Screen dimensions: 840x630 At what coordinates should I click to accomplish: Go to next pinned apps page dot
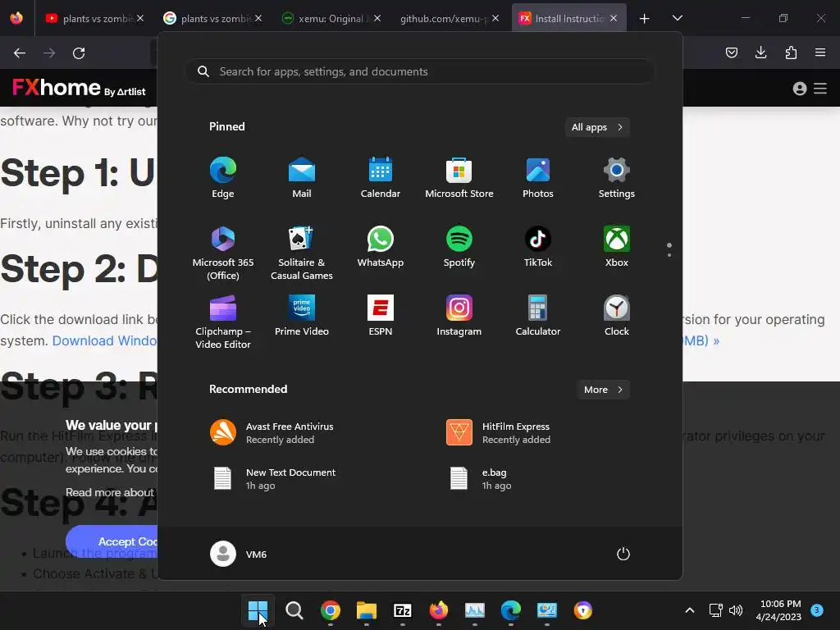669,255
